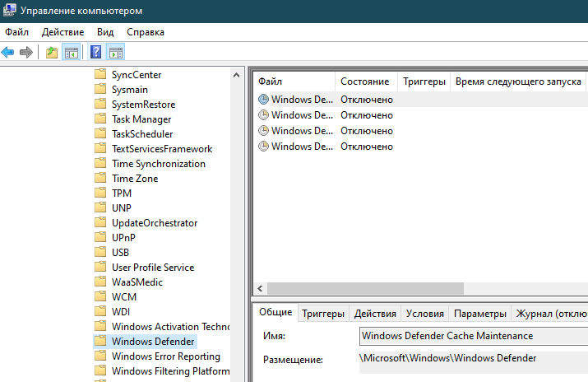Viewport: 588px width, 382px height.
Task: Open Help via blue question mark icon
Action: point(95,53)
